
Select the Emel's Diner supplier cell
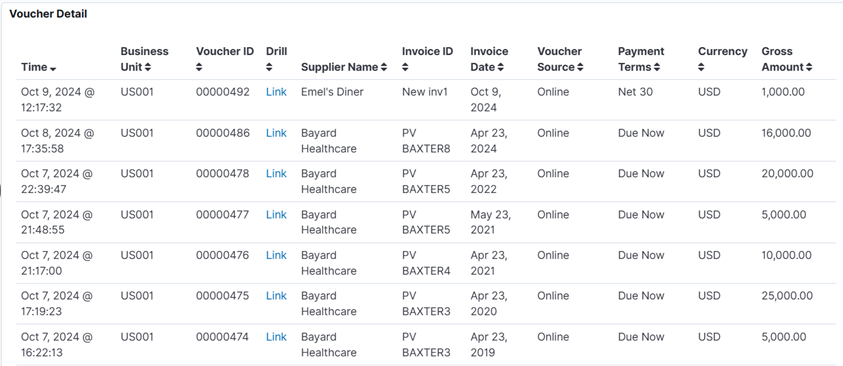pos(332,92)
